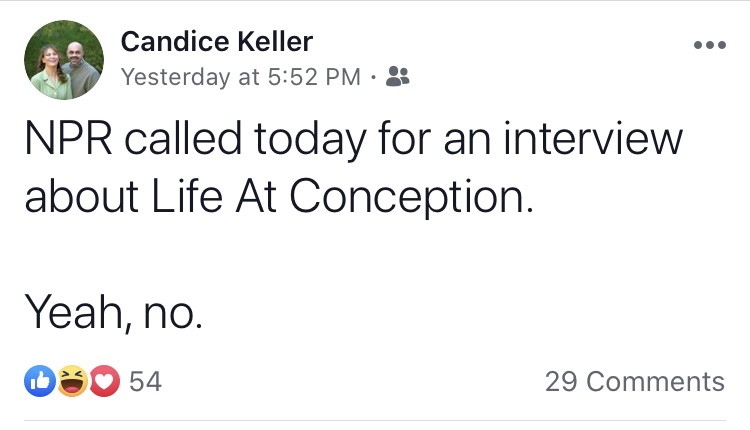Click the Haha laughing reaction icon
The image size is (750, 430).
click(x=72, y=381)
